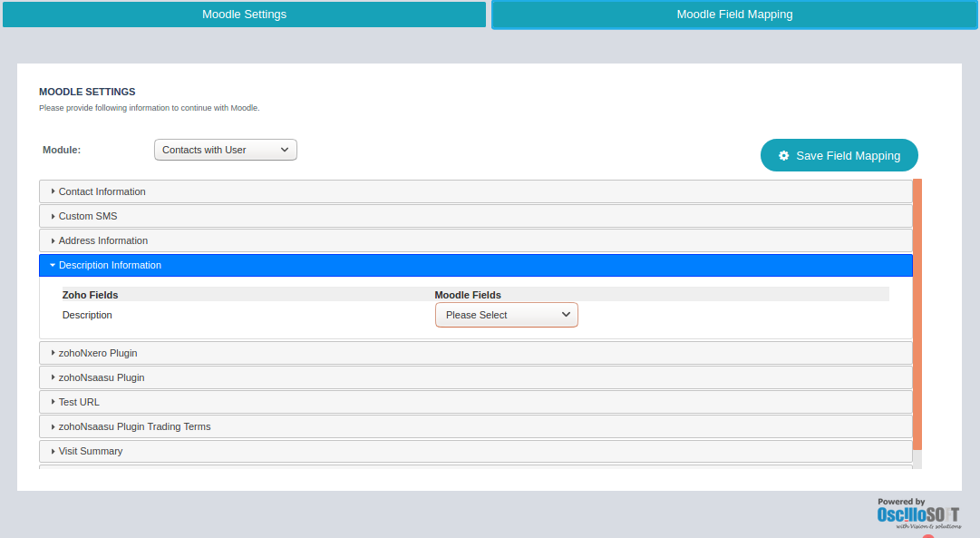Switch to the Moodle Settings tab
Image resolution: width=980 pixels, height=538 pixels.
(x=245, y=15)
